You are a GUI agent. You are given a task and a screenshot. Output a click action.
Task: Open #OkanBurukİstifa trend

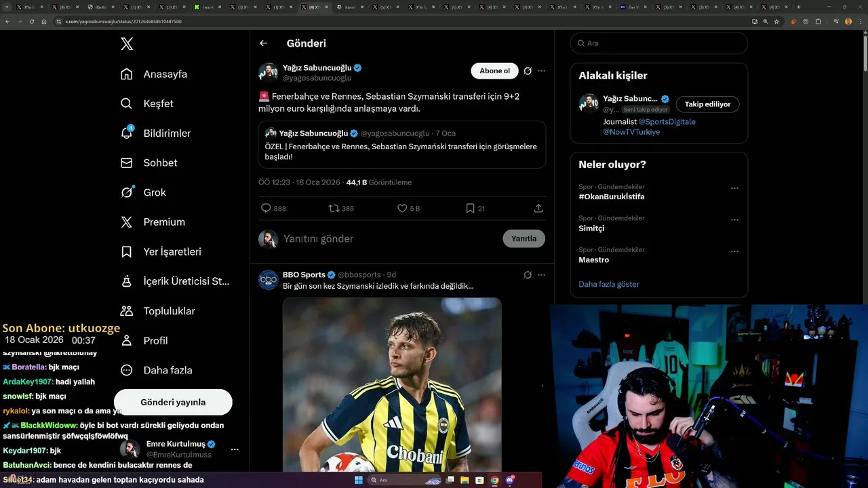click(611, 197)
